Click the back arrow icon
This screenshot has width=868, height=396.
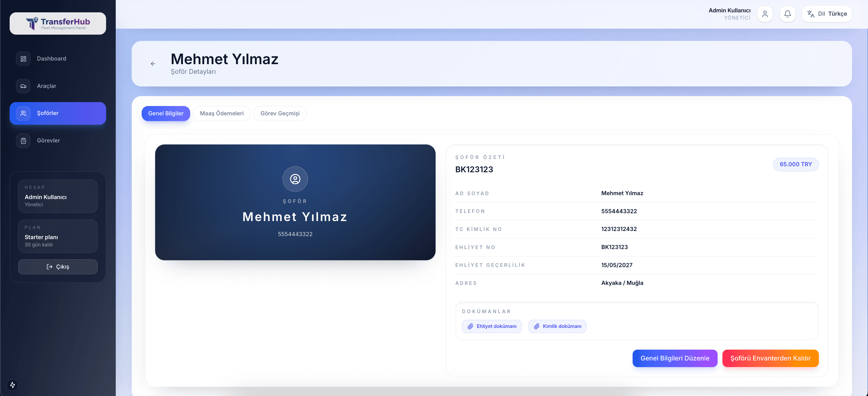point(153,64)
